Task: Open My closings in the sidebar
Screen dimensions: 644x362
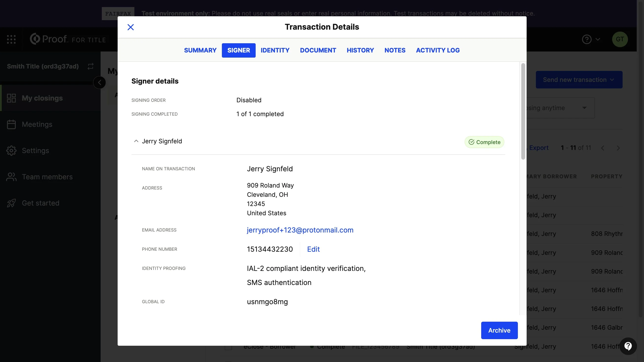Action: coord(50,98)
